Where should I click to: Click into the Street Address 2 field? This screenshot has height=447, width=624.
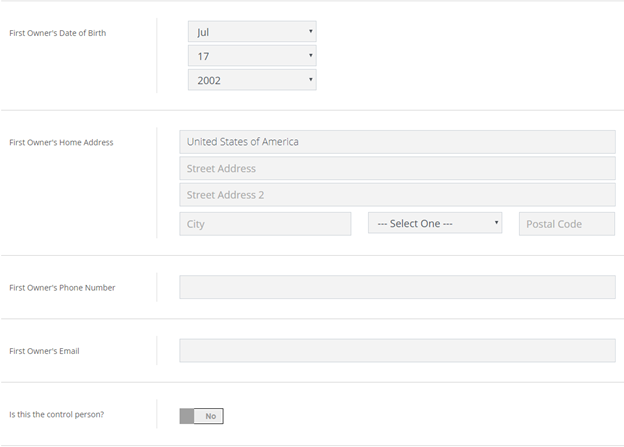coord(397,195)
